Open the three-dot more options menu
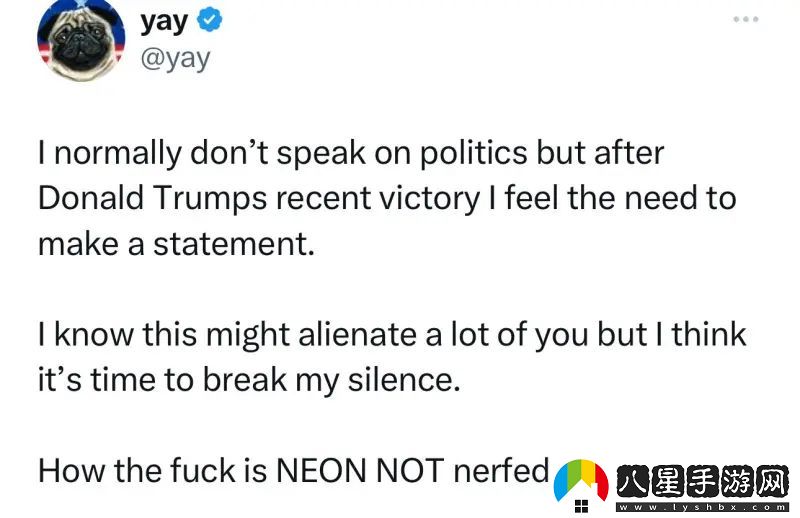 pyautogui.click(x=745, y=19)
